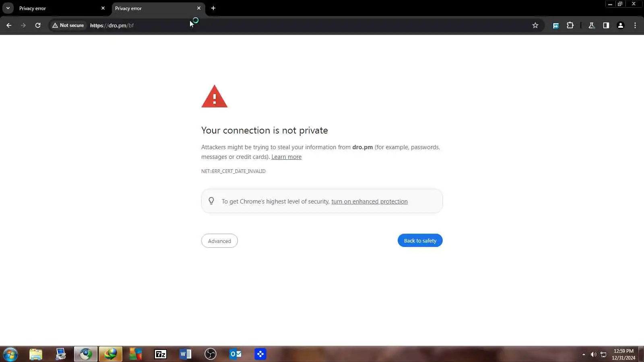Switch to the first Privacy error tab
The width and height of the screenshot is (644, 362).
[56, 8]
